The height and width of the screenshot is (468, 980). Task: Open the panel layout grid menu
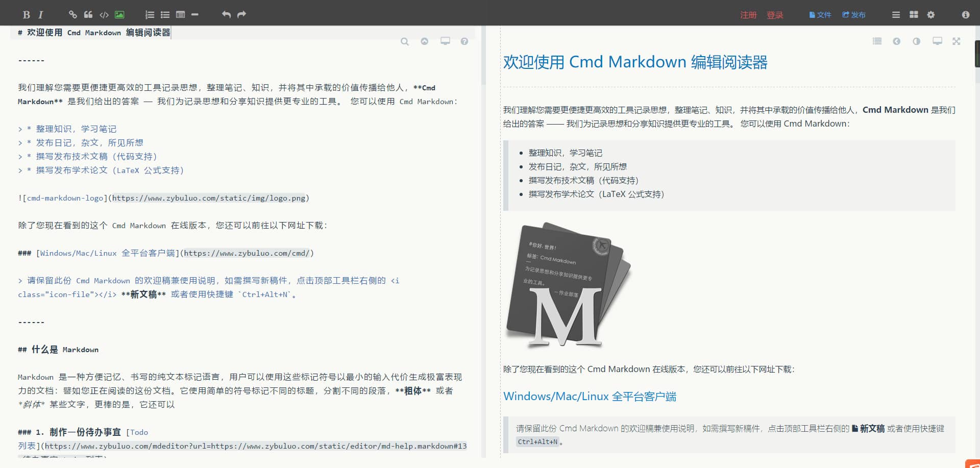coord(914,14)
